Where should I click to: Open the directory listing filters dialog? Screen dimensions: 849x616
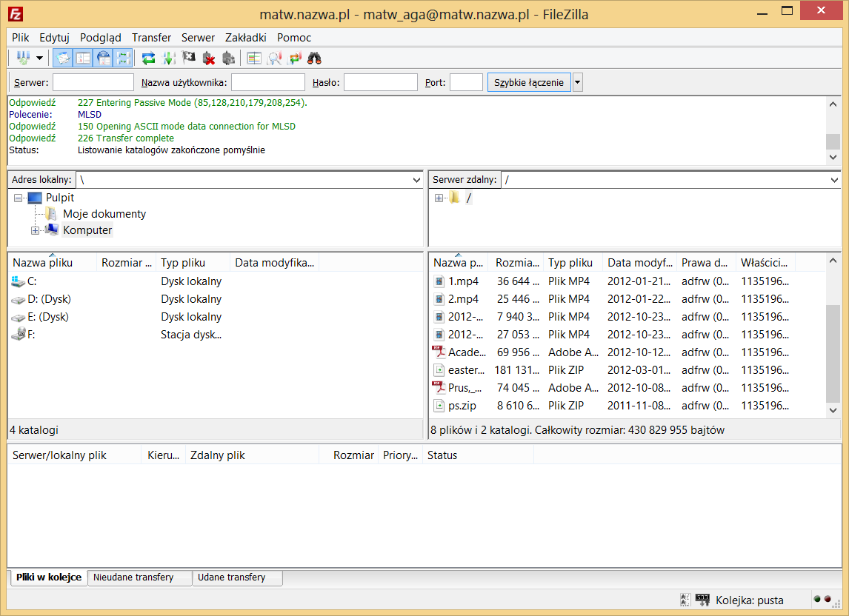(254, 58)
